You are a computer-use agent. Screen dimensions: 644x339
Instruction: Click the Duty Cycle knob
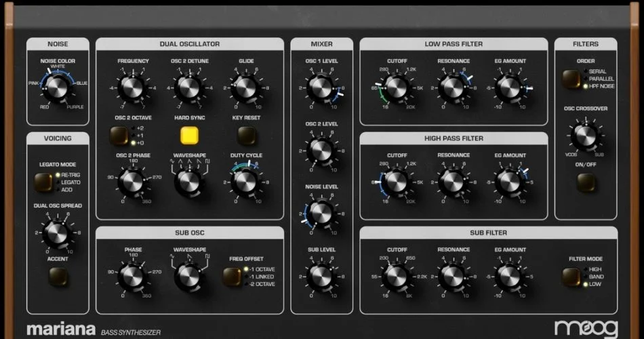pos(245,181)
